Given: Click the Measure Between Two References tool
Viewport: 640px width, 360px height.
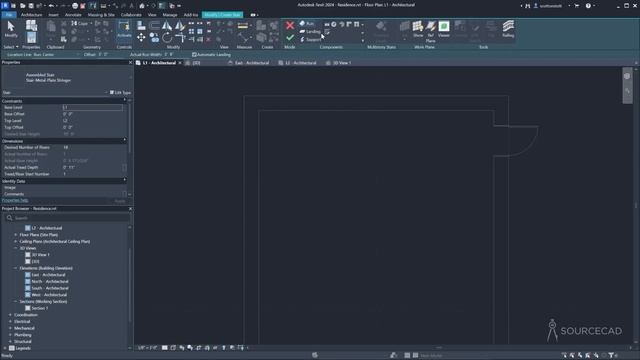Looking at the screenshot, I should (x=243, y=26).
